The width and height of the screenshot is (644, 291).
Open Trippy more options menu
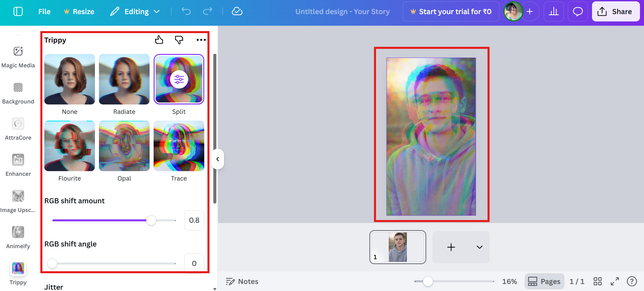point(201,40)
